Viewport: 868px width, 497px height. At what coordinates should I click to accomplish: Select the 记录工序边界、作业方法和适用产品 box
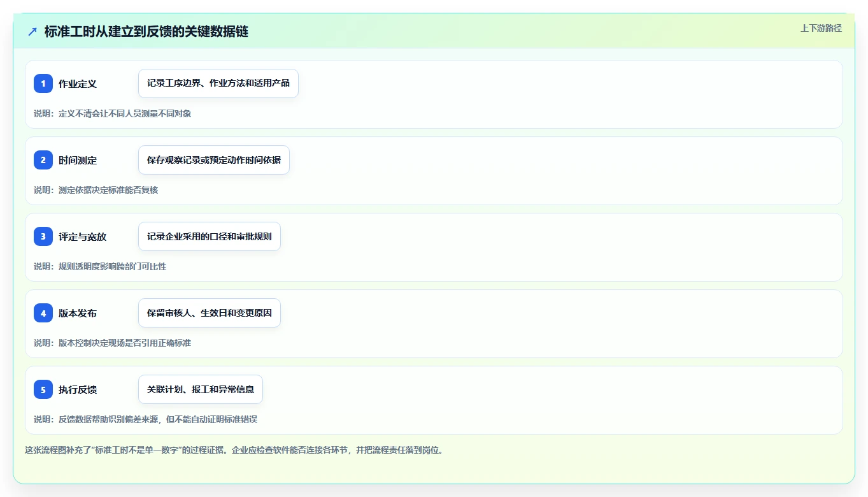[218, 83]
